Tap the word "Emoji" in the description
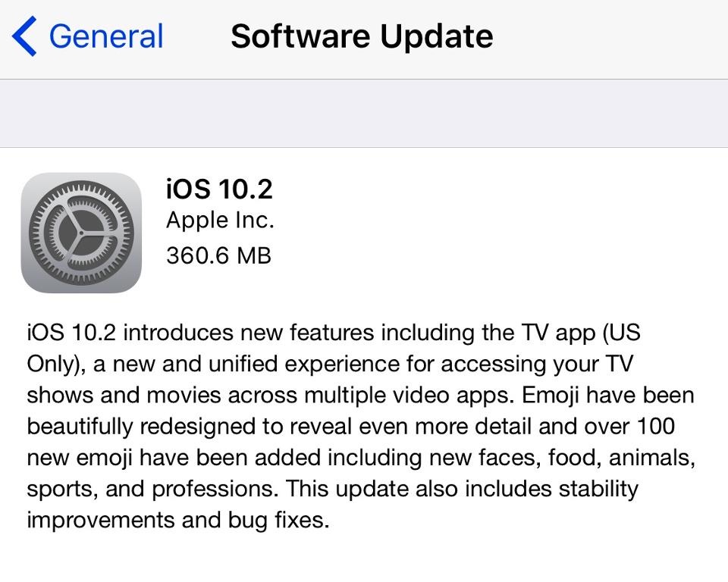 551,396
